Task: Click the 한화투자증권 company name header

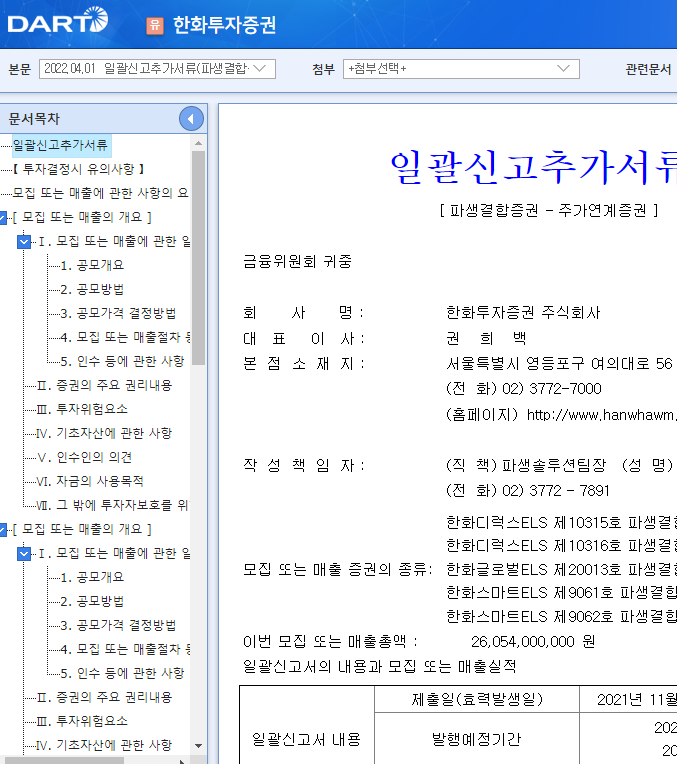Action: pyautogui.click(x=224, y=25)
